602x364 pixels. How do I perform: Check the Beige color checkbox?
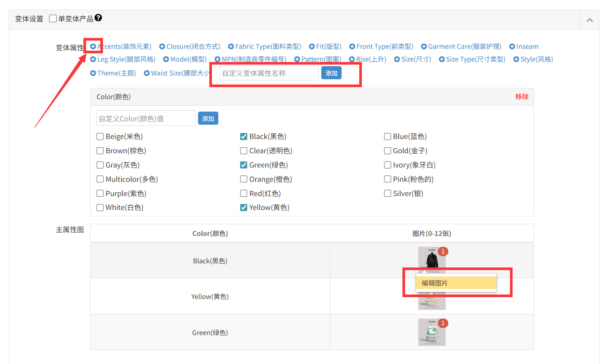[100, 136]
